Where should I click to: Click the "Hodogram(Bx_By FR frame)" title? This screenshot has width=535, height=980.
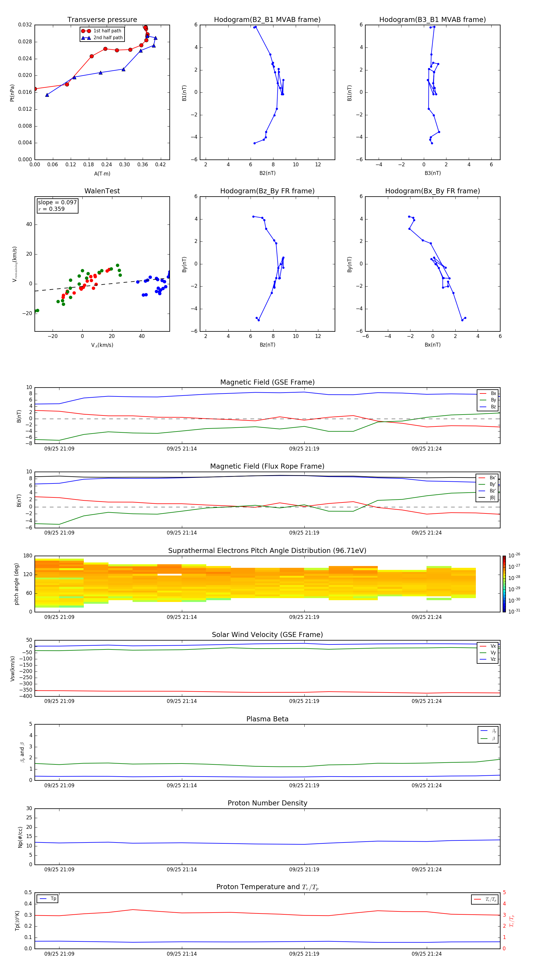click(432, 191)
